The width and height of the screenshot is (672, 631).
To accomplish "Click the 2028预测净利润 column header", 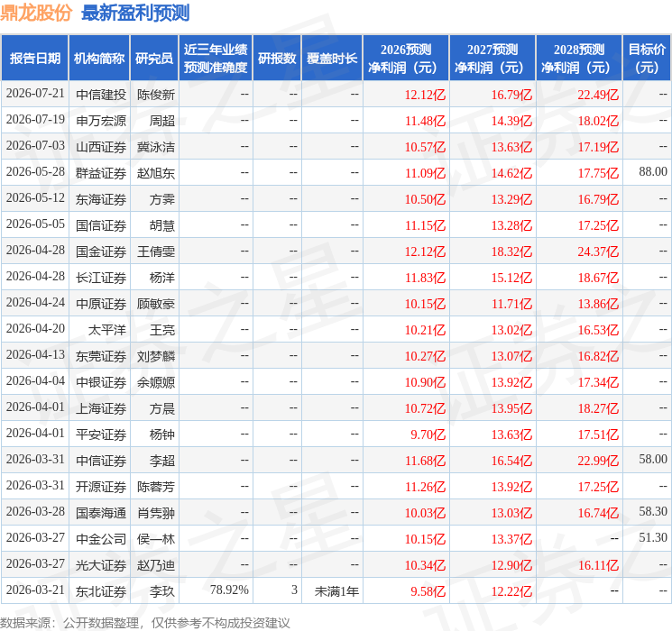I will pyautogui.click(x=579, y=59).
